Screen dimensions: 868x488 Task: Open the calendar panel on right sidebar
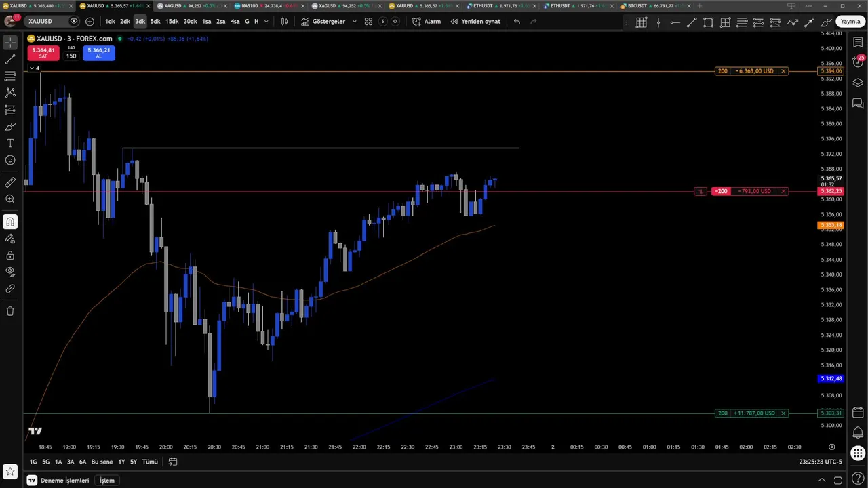[x=858, y=412]
